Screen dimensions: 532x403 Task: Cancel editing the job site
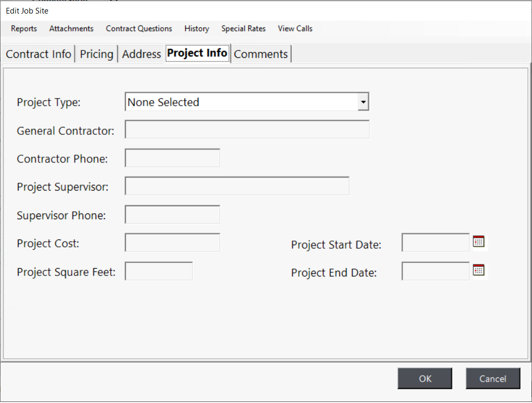[492, 379]
